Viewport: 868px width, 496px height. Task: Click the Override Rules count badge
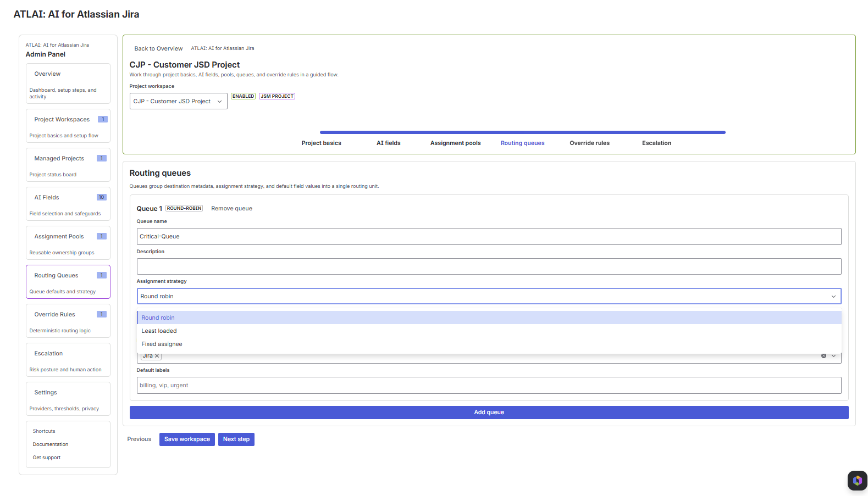(102, 314)
